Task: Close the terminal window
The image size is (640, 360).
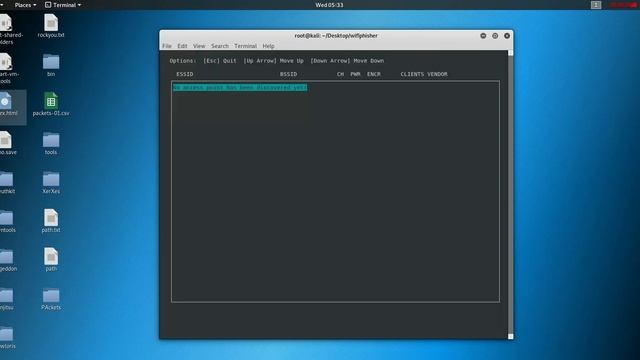Action: pyautogui.click(x=507, y=36)
